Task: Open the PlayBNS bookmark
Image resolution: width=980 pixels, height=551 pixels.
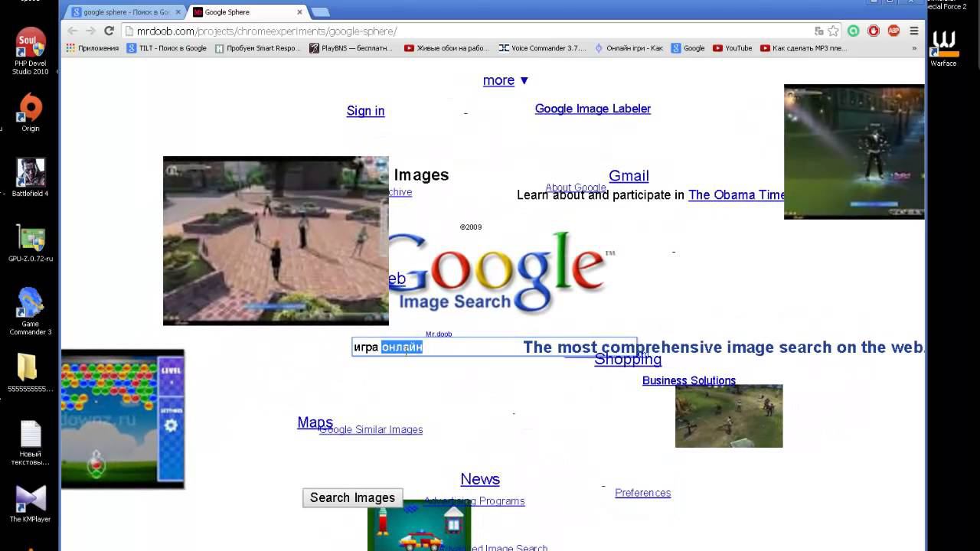Action: [351, 48]
